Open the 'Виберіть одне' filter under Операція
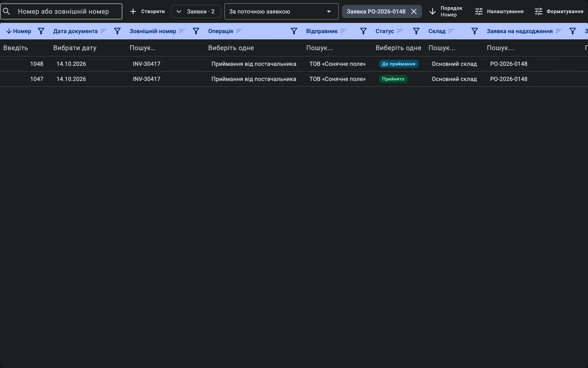Image resolution: width=588 pixels, height=368 pixels. 254,48
